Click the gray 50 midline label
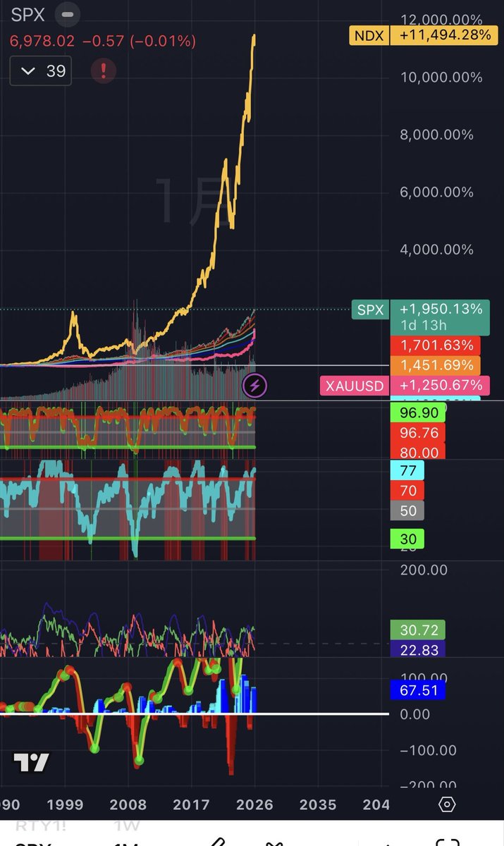 408,511
